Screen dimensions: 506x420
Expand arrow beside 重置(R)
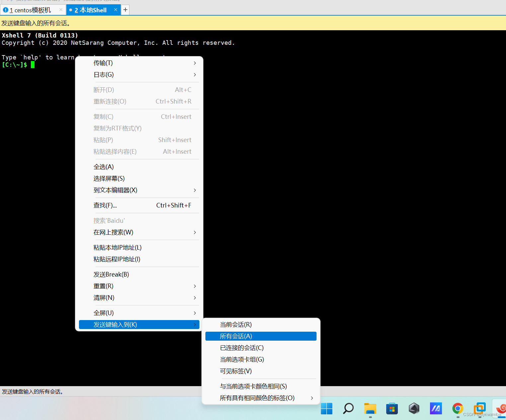(195, 286)
